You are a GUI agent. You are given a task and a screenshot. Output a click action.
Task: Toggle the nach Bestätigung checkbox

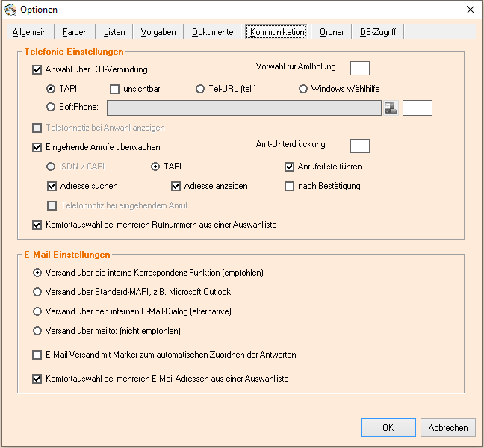click(x=290, y=186)
